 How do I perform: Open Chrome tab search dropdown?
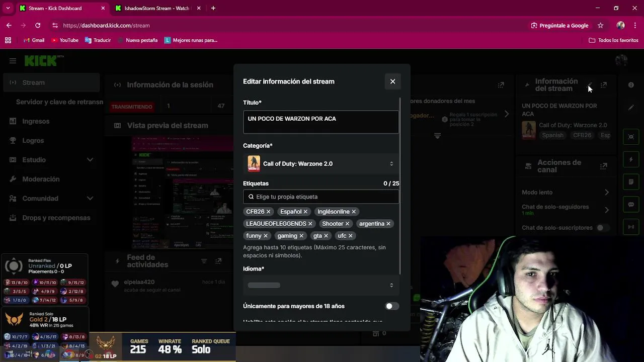point(8,8)
